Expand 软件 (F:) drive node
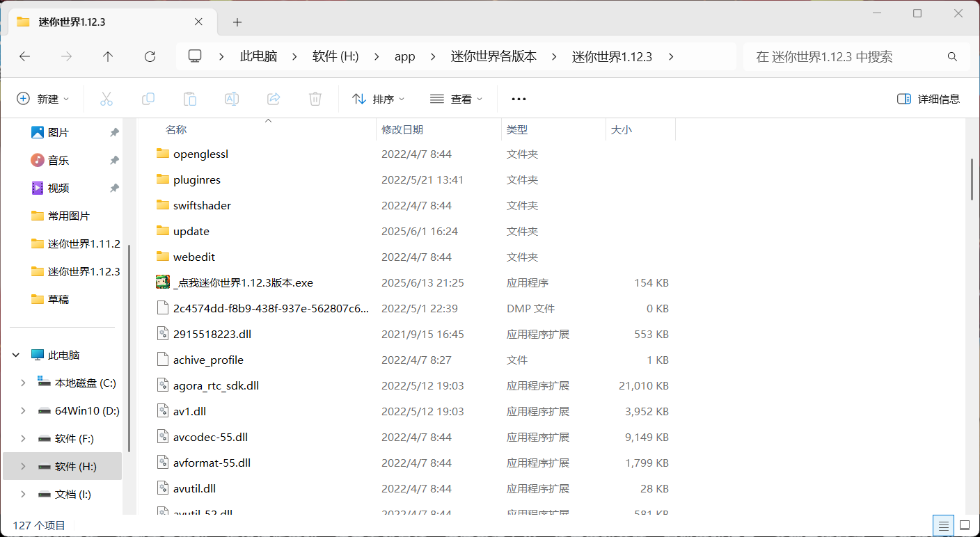The height and width of the screenshot is (537, 980). (x=23, y=438)
